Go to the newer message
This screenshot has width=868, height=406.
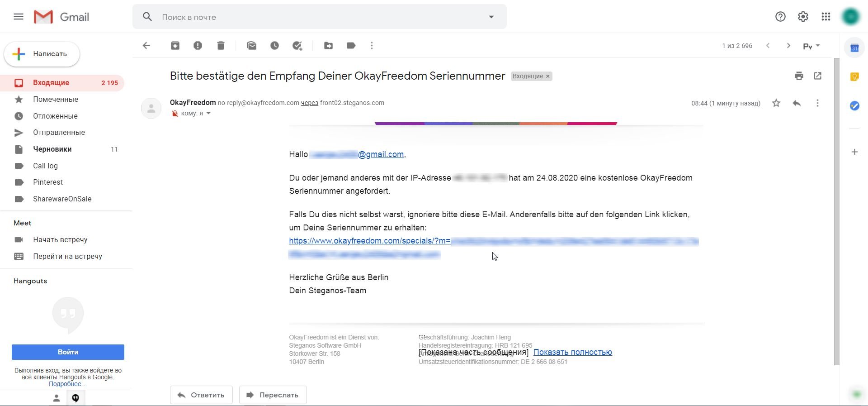pyautogui.click(x=768, y=46)
